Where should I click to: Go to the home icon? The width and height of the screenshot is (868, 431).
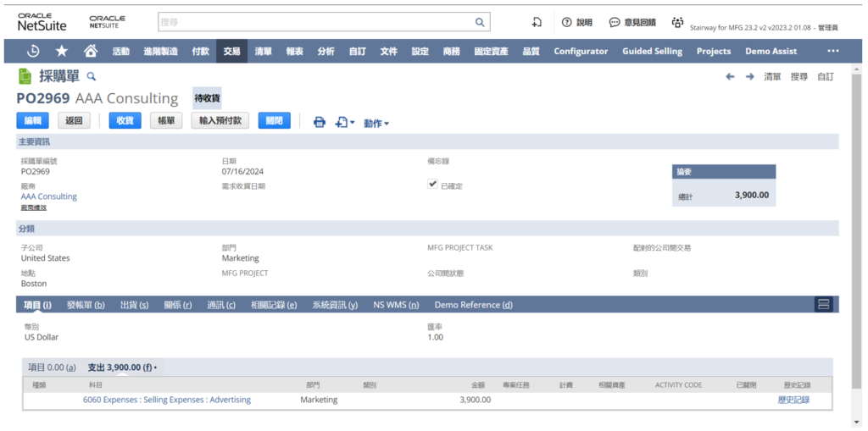pos(90,51)
